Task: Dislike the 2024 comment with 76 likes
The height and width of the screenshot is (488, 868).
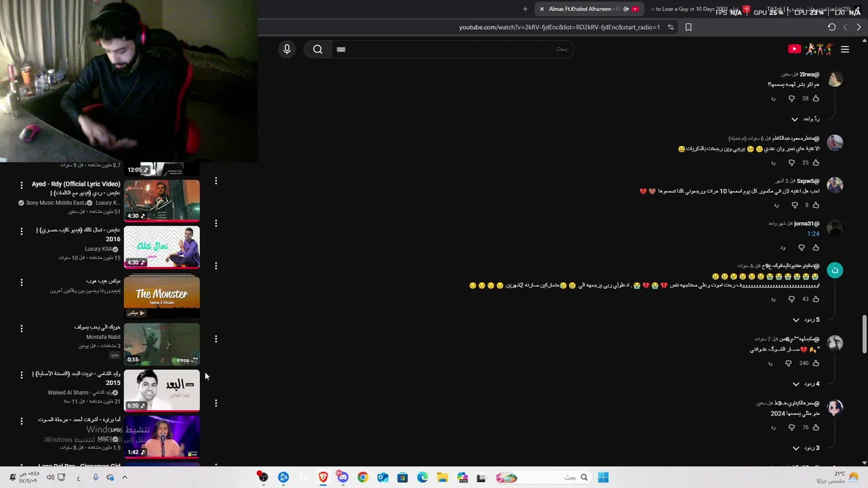Action: point(791,428)
